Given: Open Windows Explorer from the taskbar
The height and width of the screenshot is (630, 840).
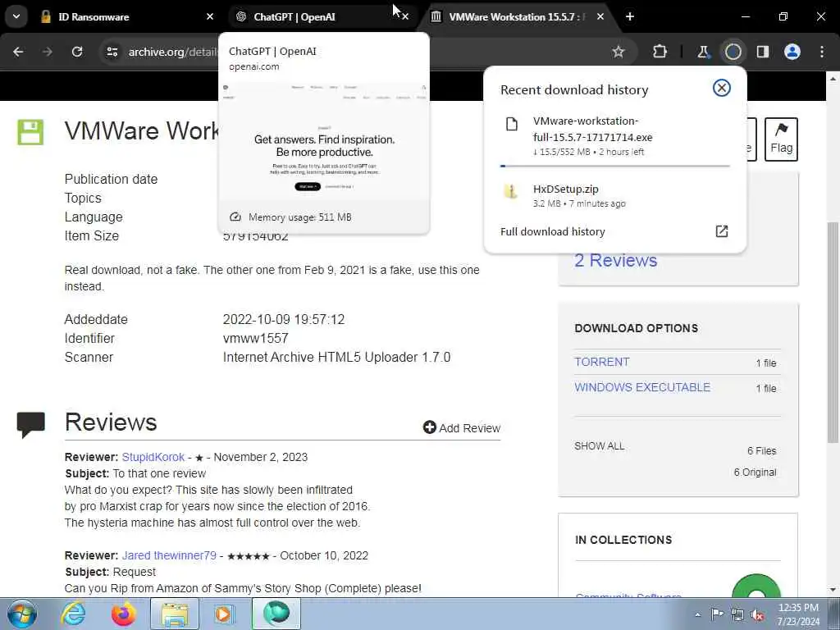Looking at the screenshot, I should pos(175,614).
